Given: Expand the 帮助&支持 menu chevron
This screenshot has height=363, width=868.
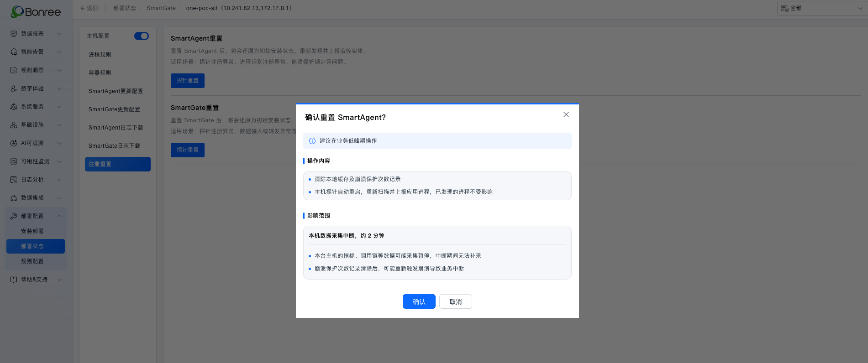Looking at the screenshot, I should pyautogui.click(x=59, y=280).
